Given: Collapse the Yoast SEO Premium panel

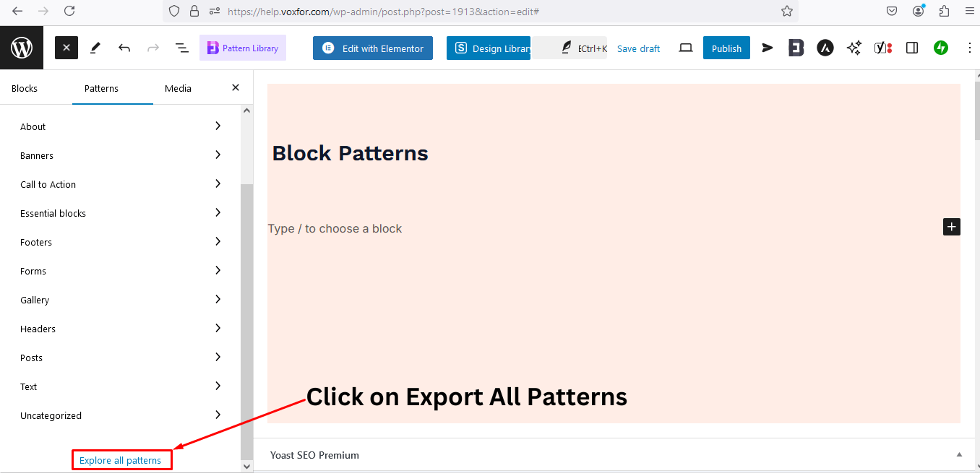Looking at the screenshot, I should click(960, 455).
